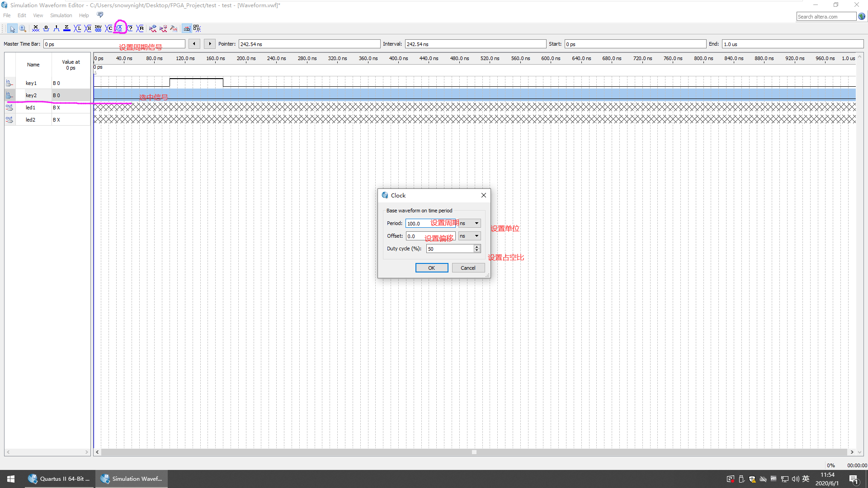The height and width of the screenshot is (488, 868).
Task: Click the Offset value field
Action: click(x=430, y=236)
